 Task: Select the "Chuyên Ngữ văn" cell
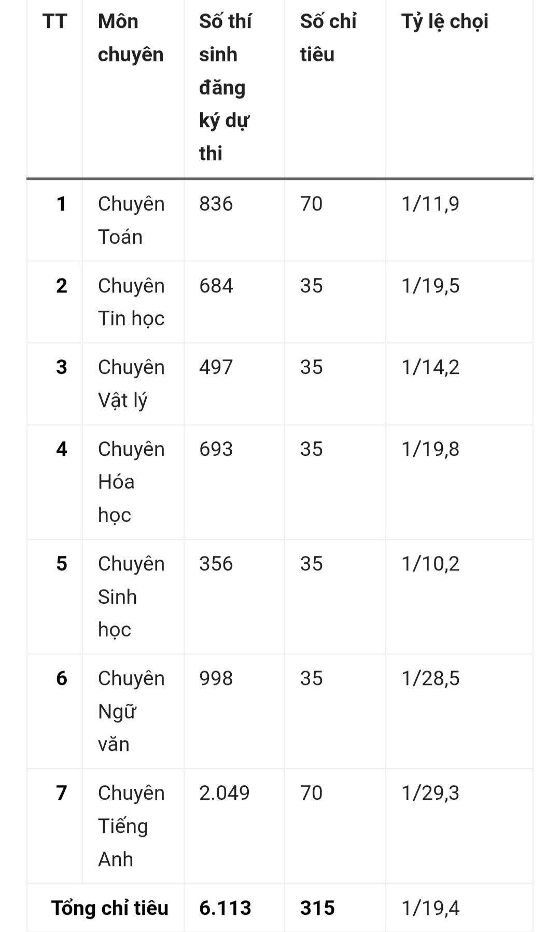[131, 711]
